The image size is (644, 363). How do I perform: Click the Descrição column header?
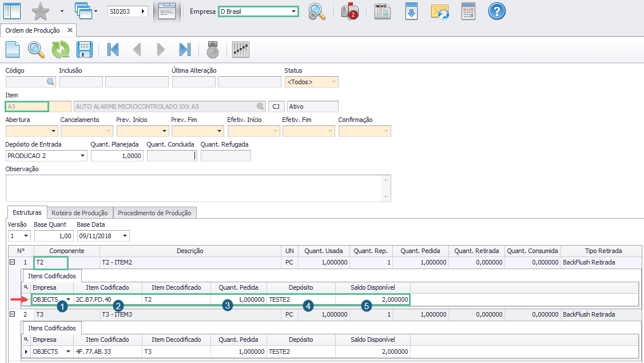click(x=190, y=251)
